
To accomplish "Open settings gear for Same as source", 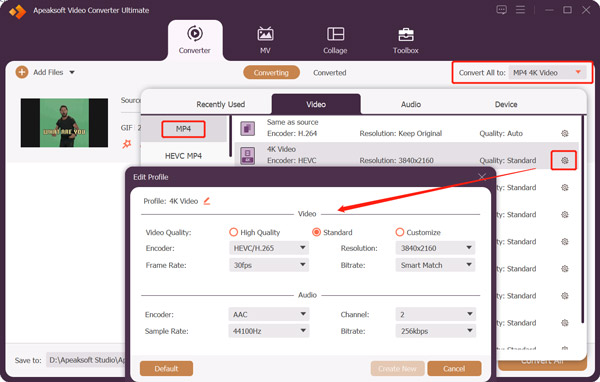I will [564, 133].
